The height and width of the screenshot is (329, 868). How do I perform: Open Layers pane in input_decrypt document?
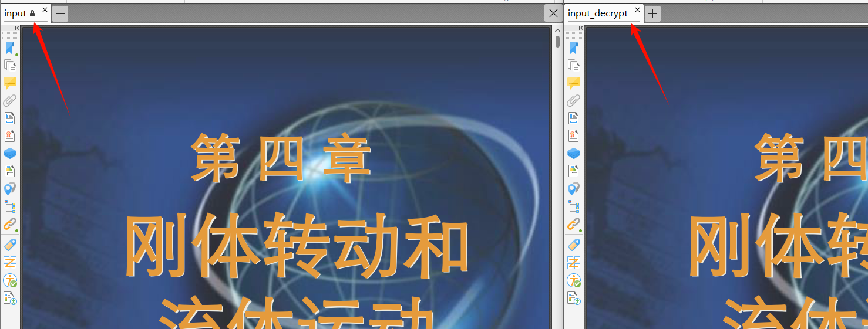574,153
